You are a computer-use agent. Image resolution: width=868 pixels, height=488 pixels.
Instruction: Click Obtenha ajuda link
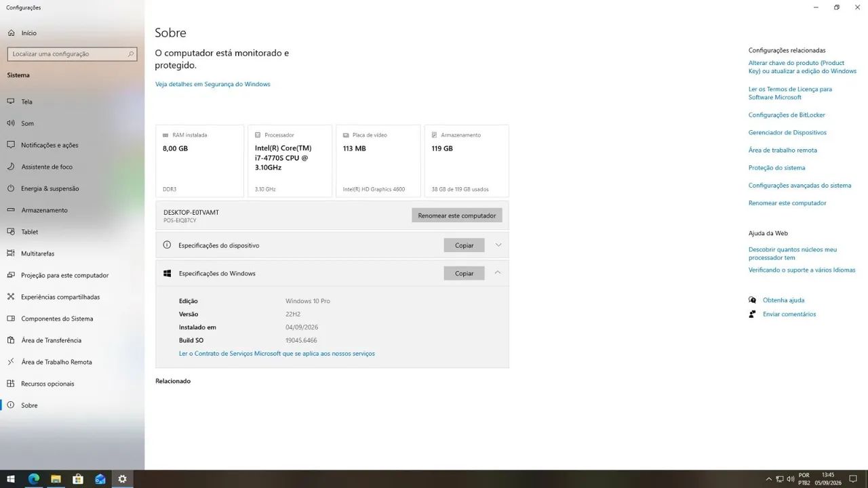pos(783,300)
